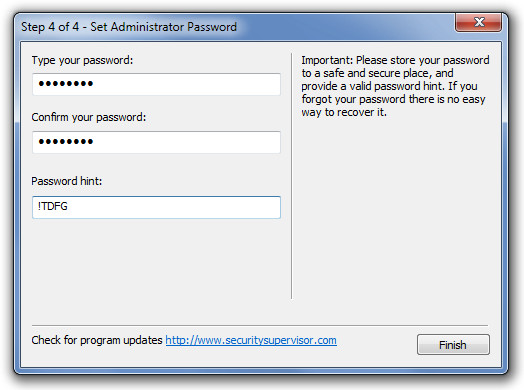The image size is (524, 390).
Task: Click the word 'Important:' in the notice
Action: point(327,60)
